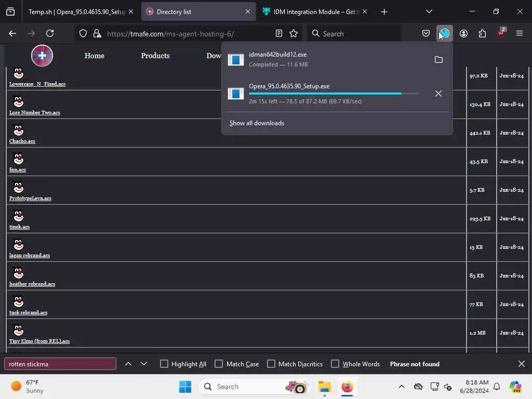Open Lore Number Two.acs file link
This screenshot has height=399, width=532.
[35, 113]
